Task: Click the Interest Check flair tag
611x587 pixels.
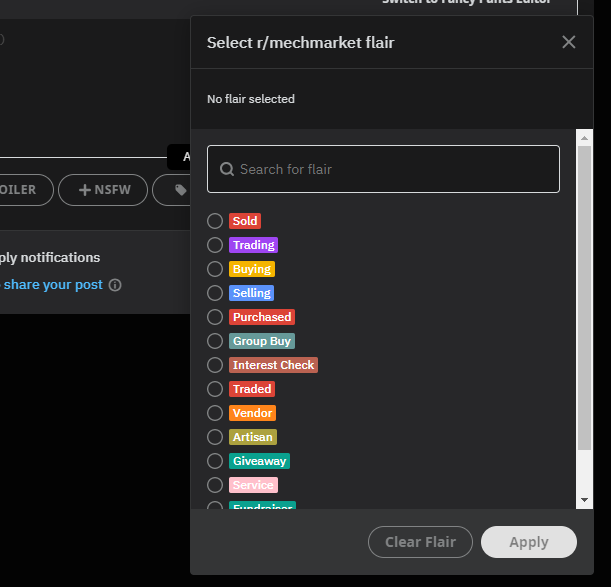Action: (x=273, y=365)
